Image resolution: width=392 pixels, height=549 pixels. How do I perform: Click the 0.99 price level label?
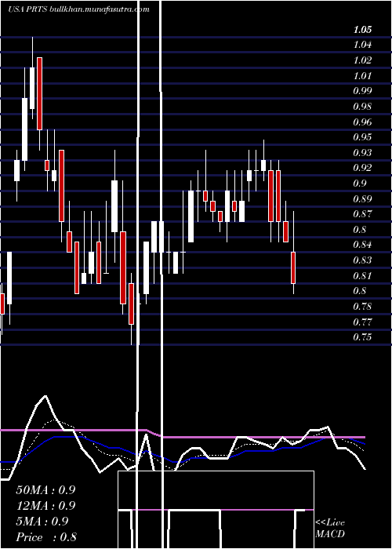tap(362, 91)
